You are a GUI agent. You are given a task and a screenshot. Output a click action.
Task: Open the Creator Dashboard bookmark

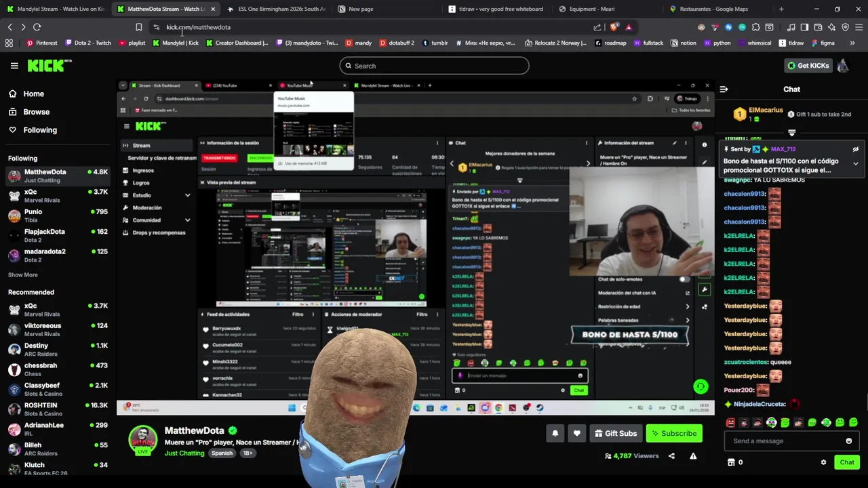237,43
